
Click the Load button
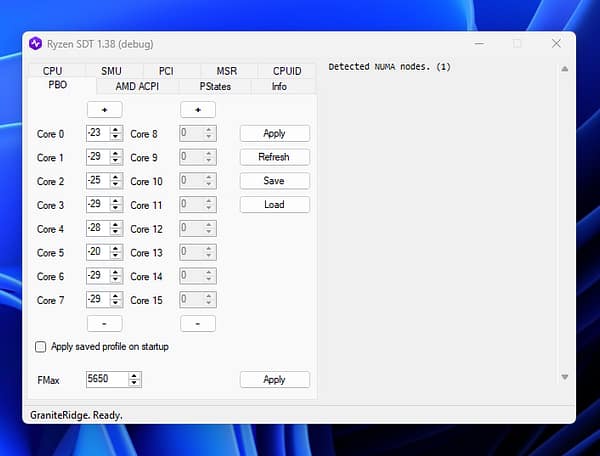pyautogui.click(x=274, y=204)
